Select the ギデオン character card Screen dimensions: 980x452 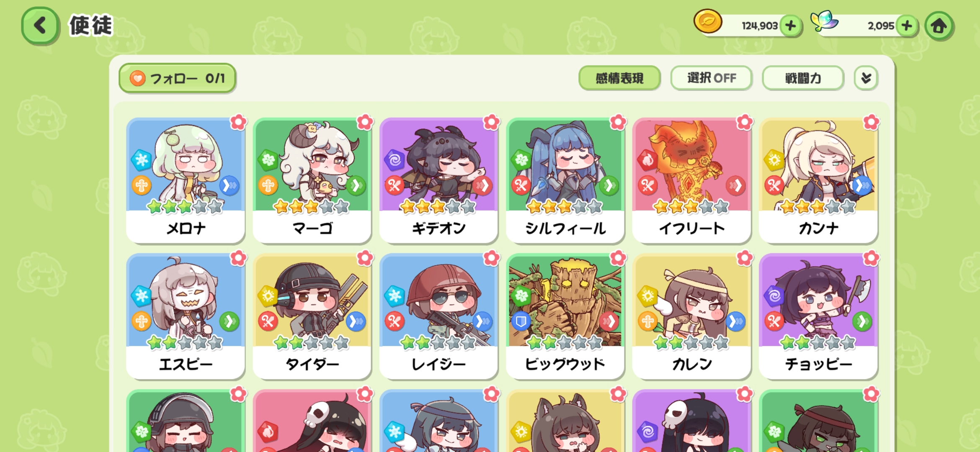click(438, 180)
